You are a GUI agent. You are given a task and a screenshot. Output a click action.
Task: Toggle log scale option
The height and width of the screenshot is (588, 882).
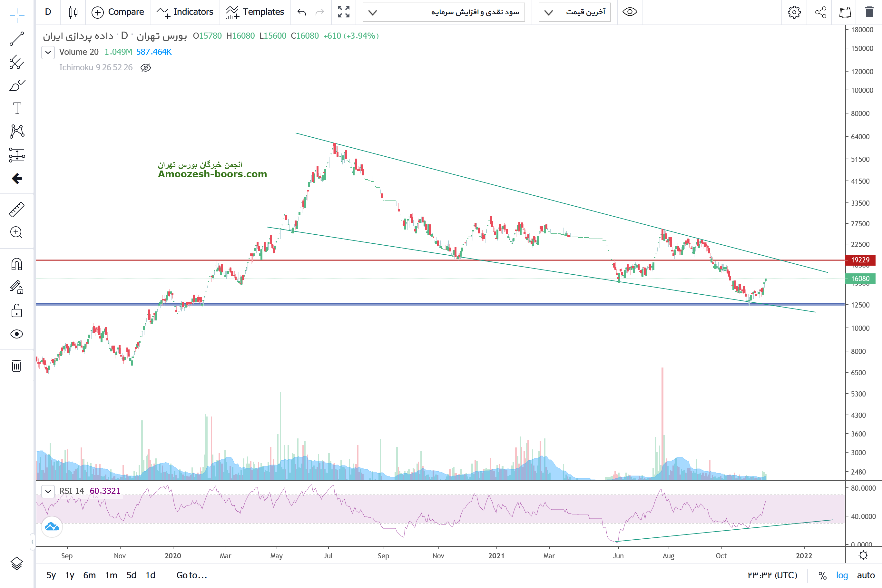(841, 575)
